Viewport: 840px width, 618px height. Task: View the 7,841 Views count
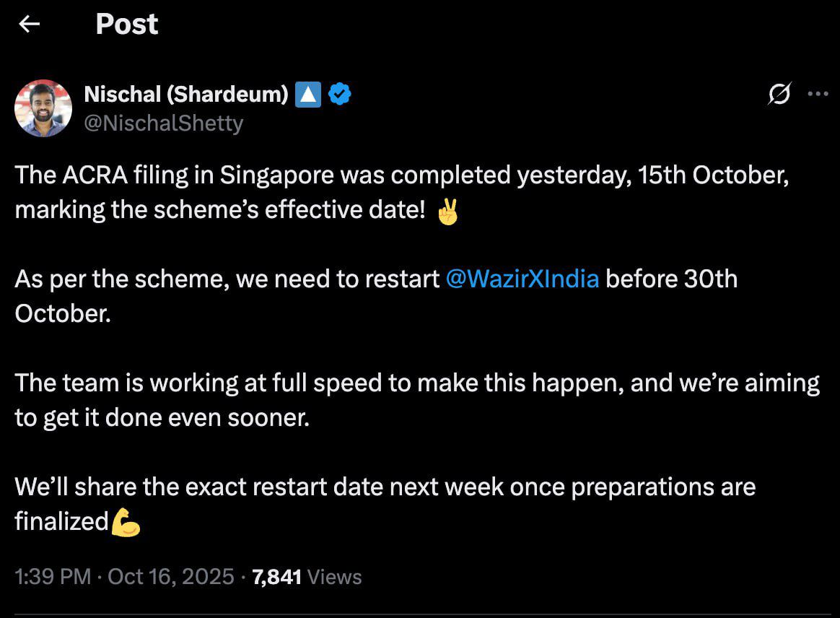(307, 577)
